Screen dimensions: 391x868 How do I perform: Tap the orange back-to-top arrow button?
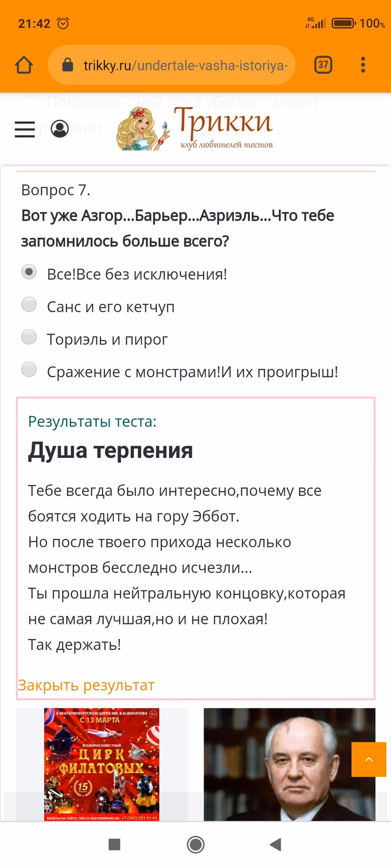pyautogui.click(x=369, y=759)
